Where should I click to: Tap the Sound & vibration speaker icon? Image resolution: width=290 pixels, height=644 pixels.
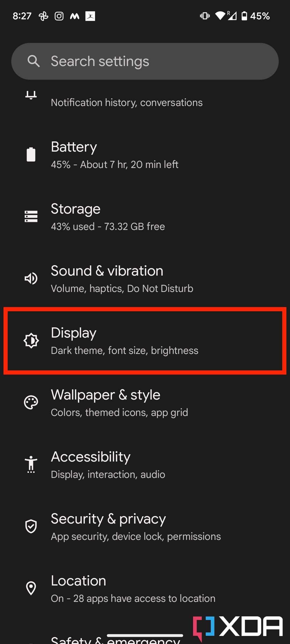pyautogui.click(x=31, y=279)
